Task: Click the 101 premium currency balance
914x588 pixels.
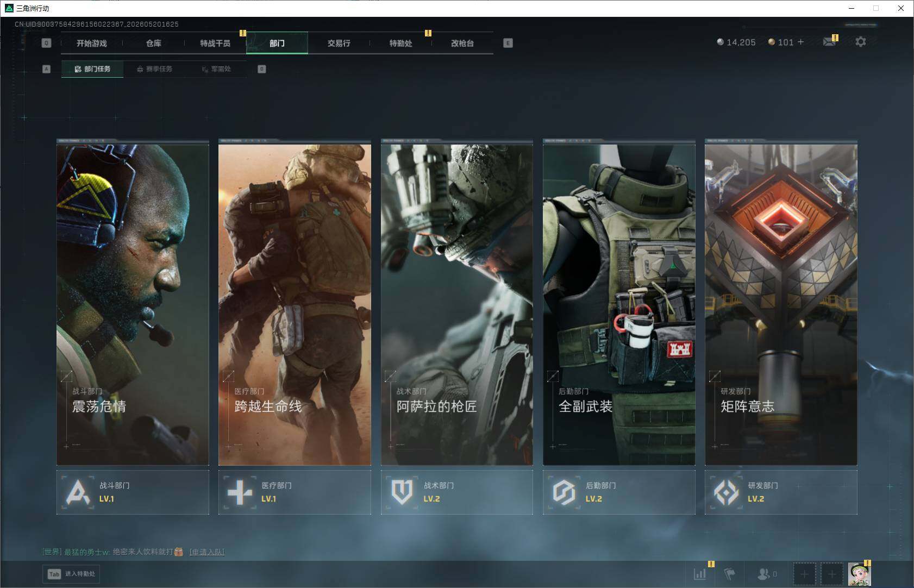Action: click(x=781, y=42)
